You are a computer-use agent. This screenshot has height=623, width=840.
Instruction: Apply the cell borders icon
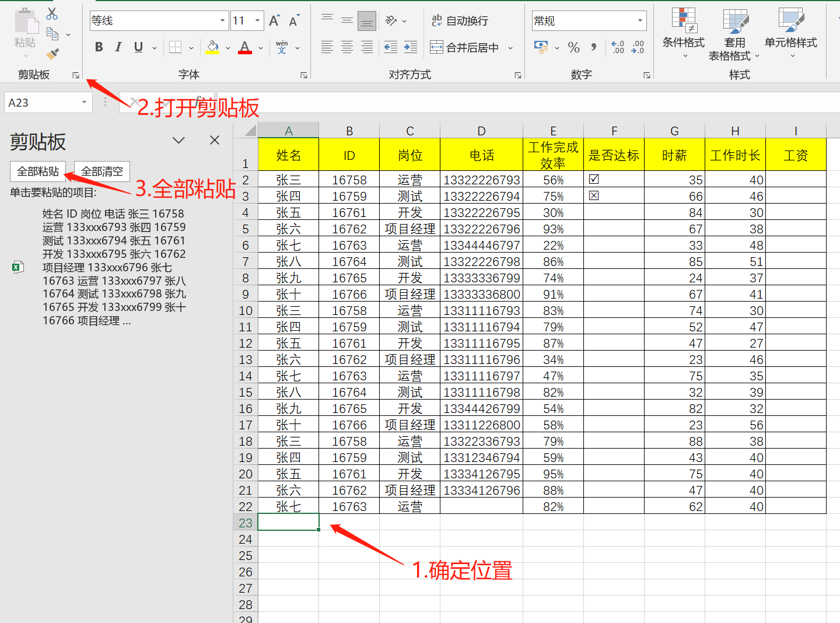175,47
